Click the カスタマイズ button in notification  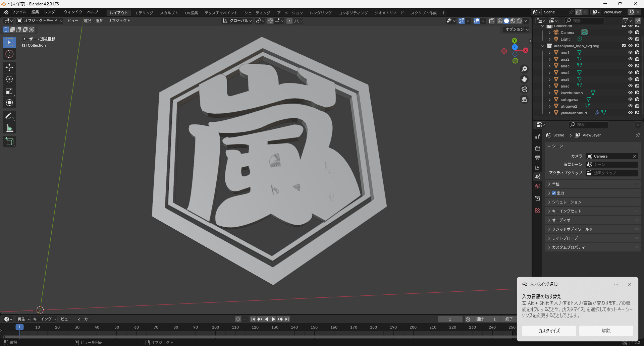(x=549, y=331)
